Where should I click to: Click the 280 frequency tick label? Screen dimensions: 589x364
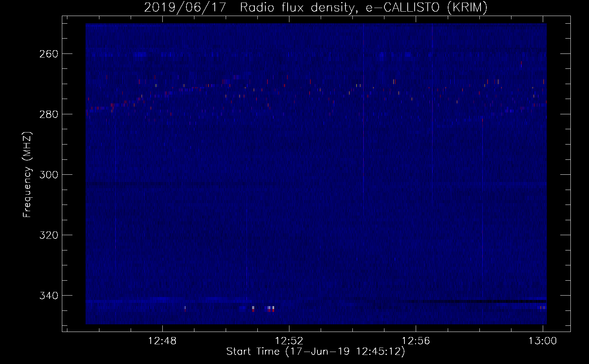click(x=49, y=114)
